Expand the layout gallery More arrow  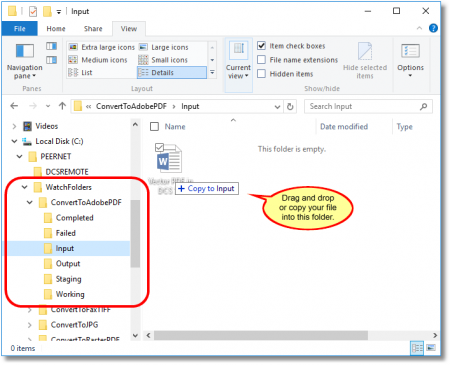pos(212,72)
